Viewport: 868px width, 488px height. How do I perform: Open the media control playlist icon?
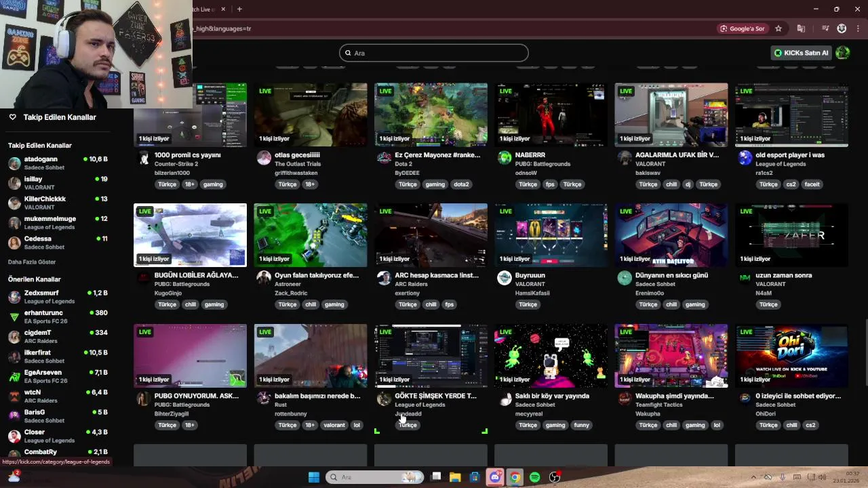click(825, 28)
